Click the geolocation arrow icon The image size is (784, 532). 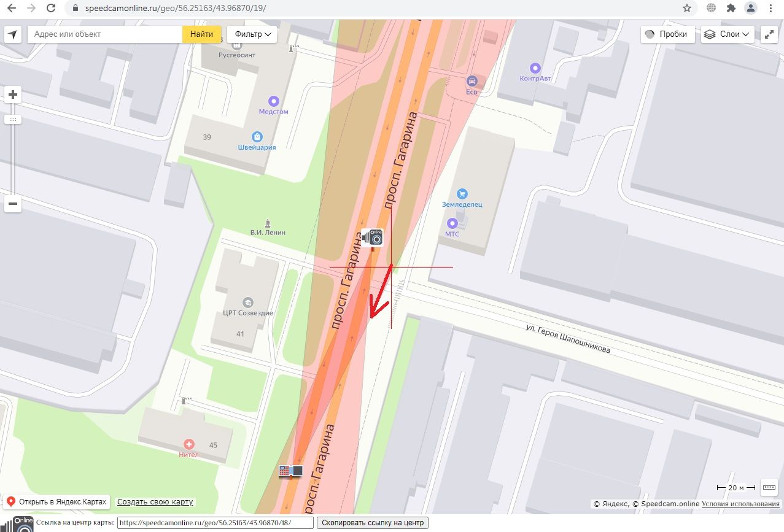13,34
